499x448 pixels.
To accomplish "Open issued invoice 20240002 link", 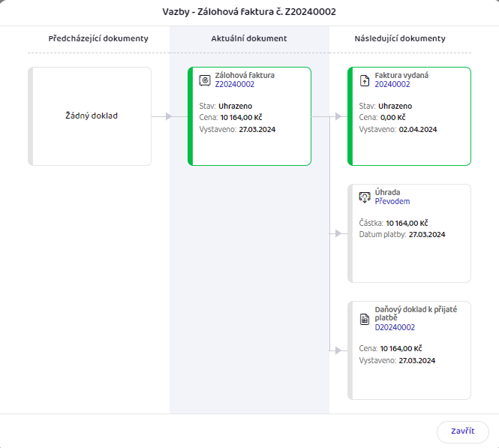I will click(x=392, y=84).
